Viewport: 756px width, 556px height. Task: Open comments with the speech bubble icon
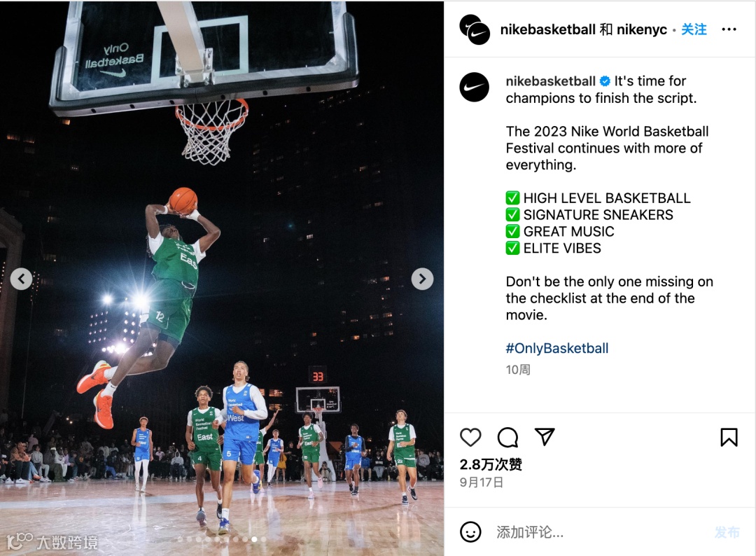507,438
